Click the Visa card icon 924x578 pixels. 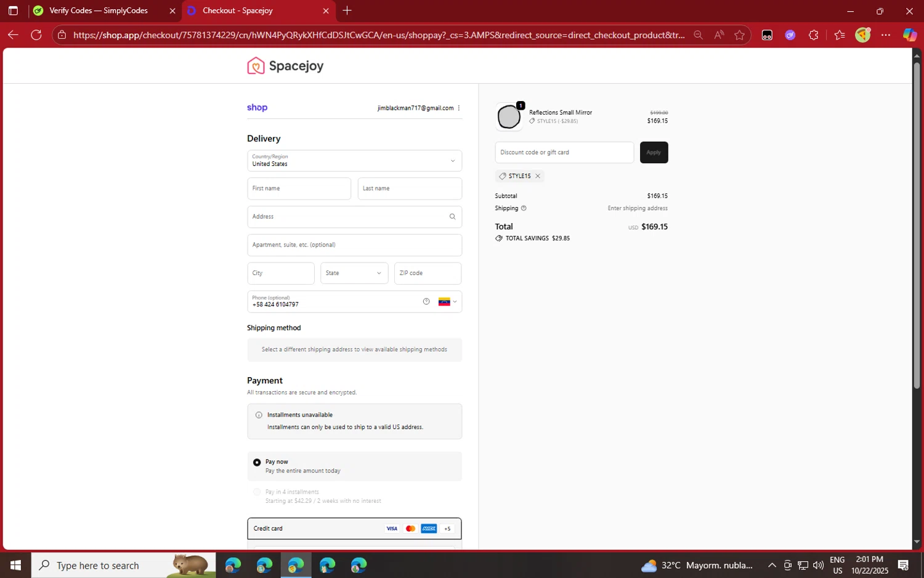click(x=392, y=529)
